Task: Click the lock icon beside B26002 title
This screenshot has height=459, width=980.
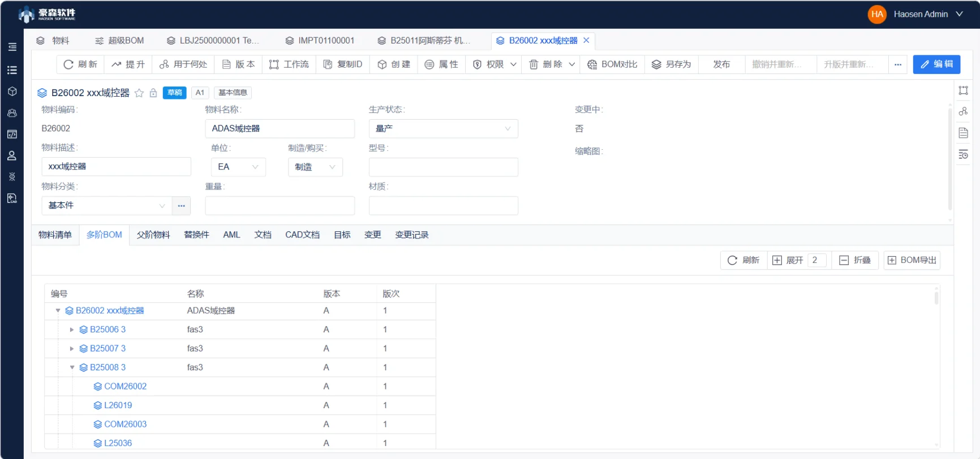Action: point(153,93)
